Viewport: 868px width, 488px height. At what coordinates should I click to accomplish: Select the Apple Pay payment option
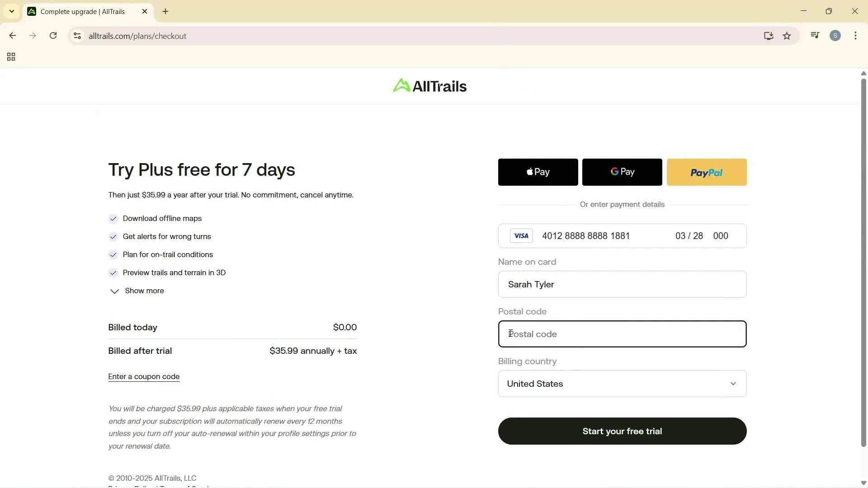coord(538,172)
